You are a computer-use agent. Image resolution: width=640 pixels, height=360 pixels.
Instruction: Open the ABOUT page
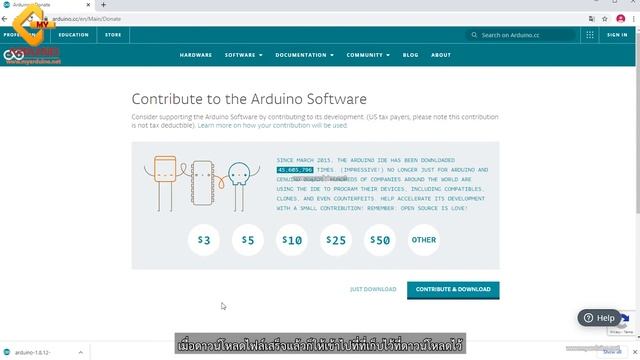441,55
